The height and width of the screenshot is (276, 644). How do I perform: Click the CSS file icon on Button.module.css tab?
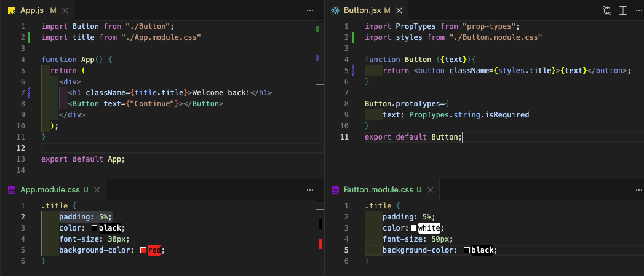pos(335,190)
